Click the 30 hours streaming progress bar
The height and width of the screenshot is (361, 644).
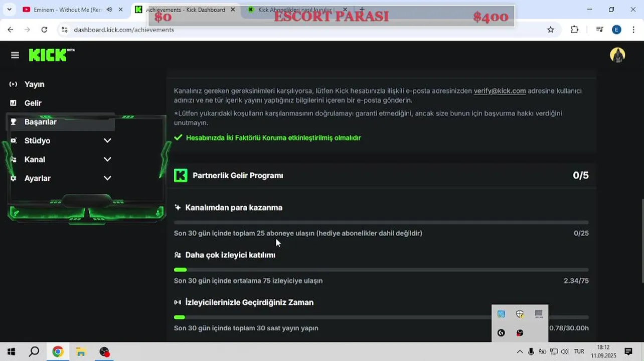pos(381,317)
